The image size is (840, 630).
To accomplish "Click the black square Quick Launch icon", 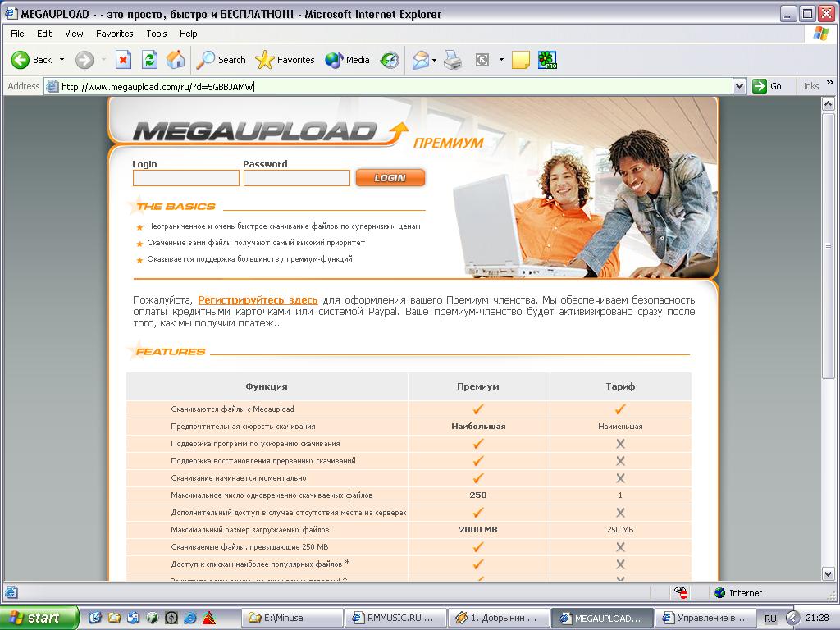I will (x=171, y=618).
